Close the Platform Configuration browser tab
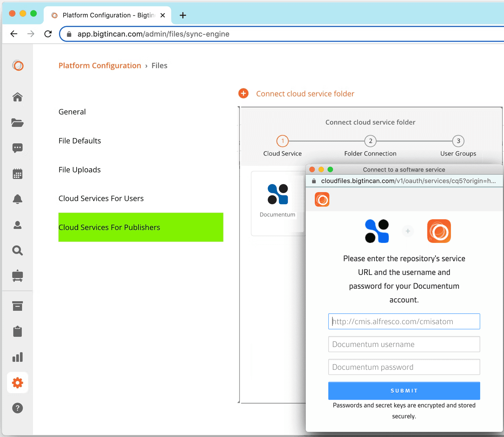The height and width of the screenshot is (437, 504). tap(163, 15)
